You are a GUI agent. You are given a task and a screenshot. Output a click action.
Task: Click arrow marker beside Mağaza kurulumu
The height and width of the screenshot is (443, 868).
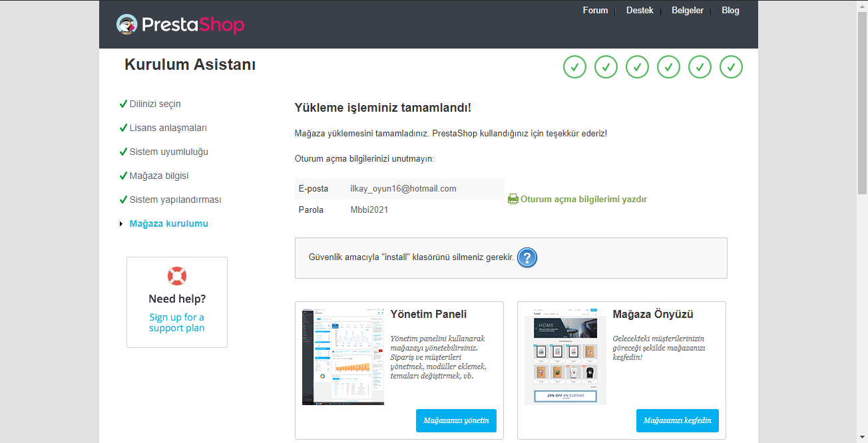(x=121, y=224)
